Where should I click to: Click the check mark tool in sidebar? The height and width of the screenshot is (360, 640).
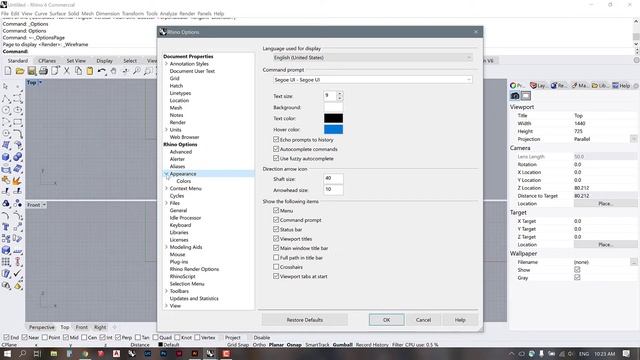click(x=18, y=274)
